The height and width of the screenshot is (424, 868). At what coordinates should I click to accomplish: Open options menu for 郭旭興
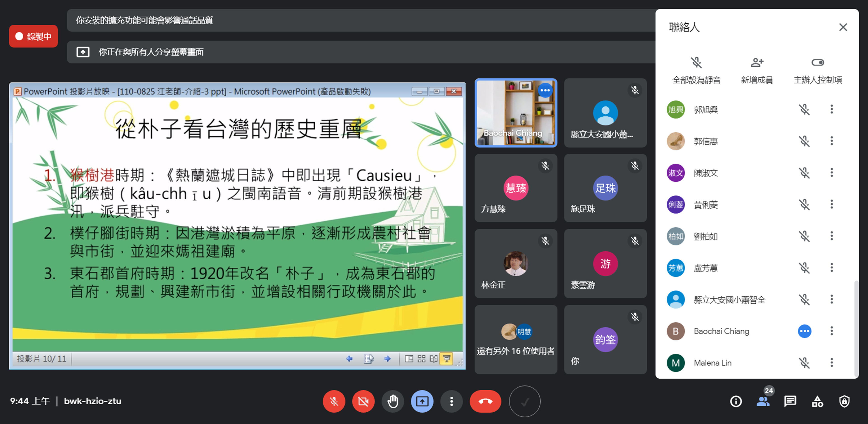(832, 109)
